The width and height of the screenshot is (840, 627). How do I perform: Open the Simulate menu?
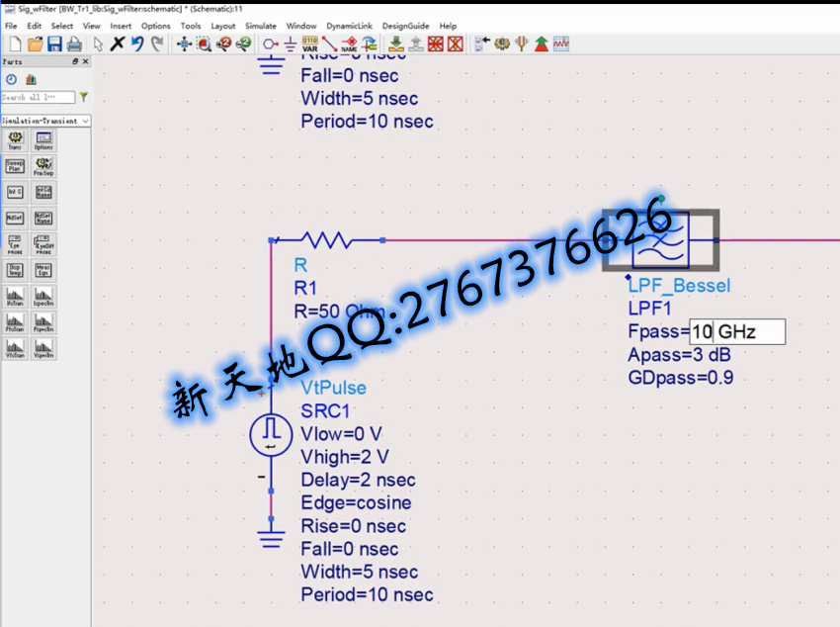[x=261, y=26]
